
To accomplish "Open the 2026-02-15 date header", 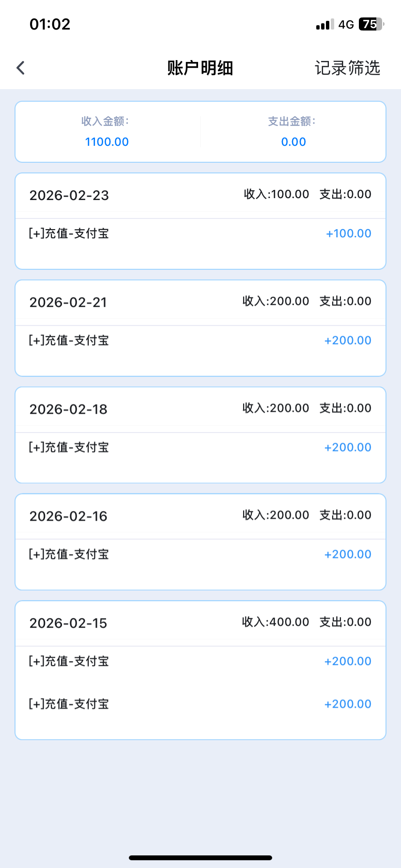I will tap(68, 623).
